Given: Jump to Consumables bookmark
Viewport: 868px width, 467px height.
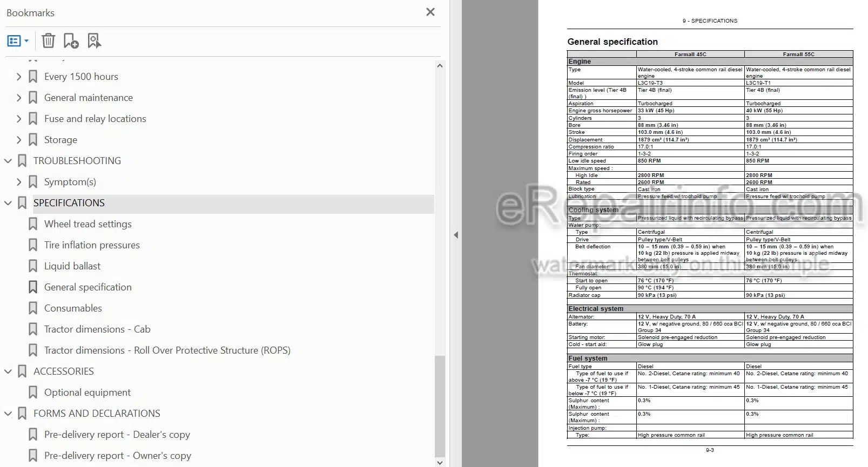Looking at the screenshot, I should [x=73, y=308].
